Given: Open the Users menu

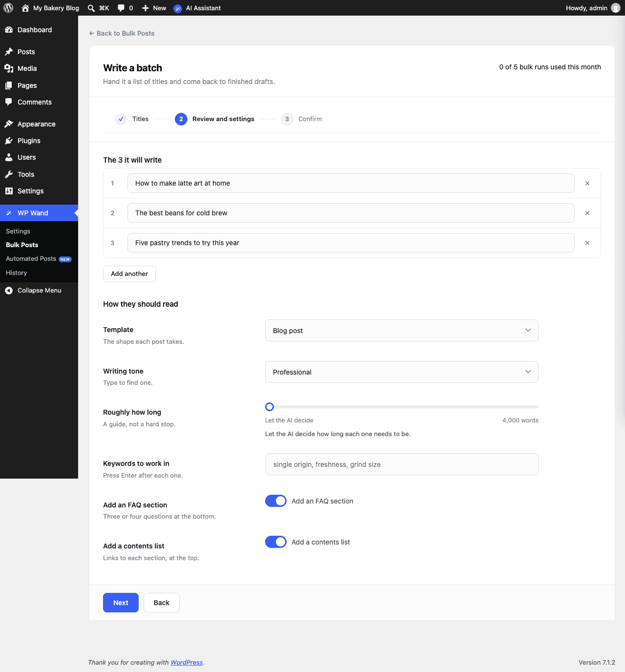Looking at the screenshot, I should point(39,157).
